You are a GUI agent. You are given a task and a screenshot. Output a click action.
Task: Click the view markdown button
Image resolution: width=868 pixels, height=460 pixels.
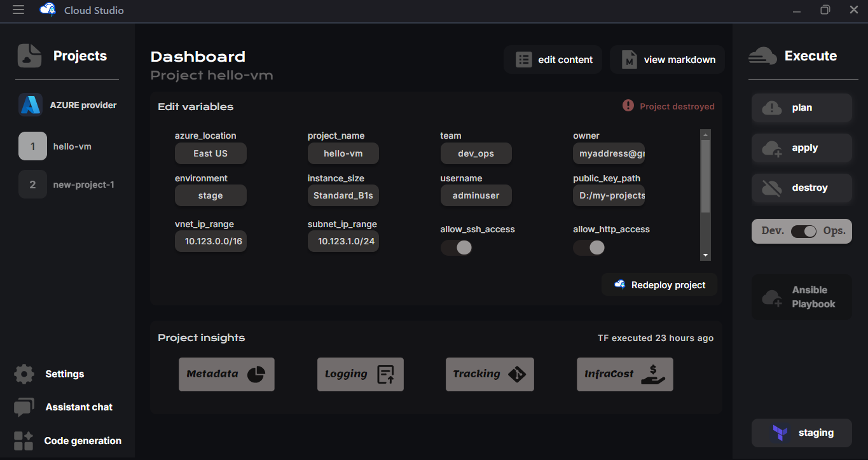pyautogui.click(x=667, y=60)
